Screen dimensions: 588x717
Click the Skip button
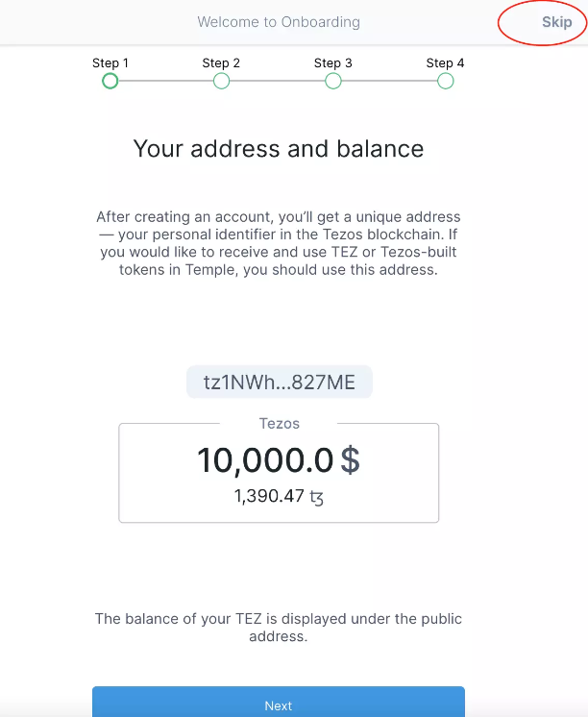point(556,22)
